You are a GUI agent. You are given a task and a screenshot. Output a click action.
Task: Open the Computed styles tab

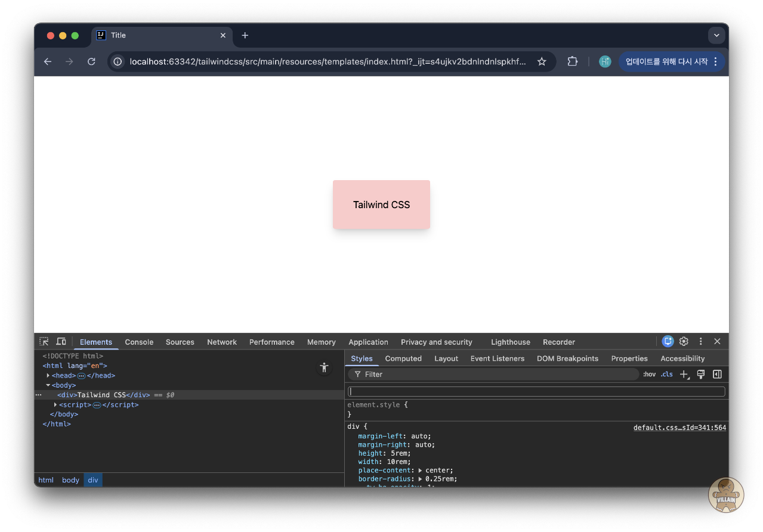pyautogui.click(x=403, y=358)
